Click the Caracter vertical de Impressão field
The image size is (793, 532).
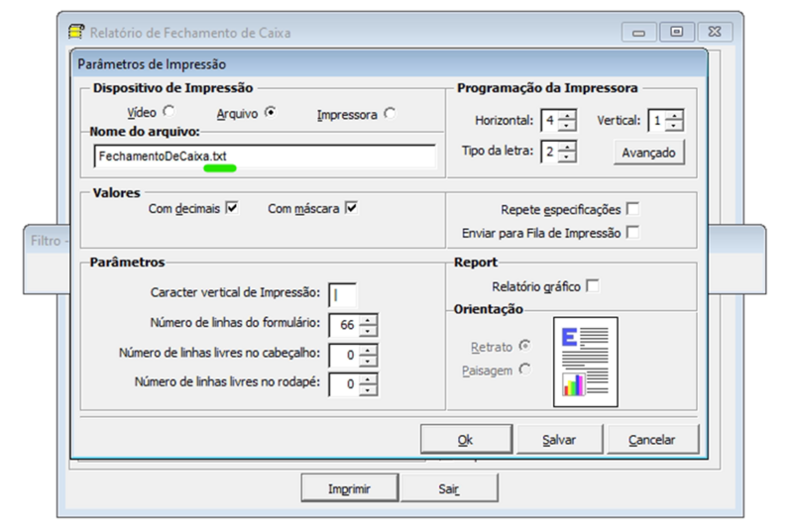pyautogui.click(x=342, y=295)
